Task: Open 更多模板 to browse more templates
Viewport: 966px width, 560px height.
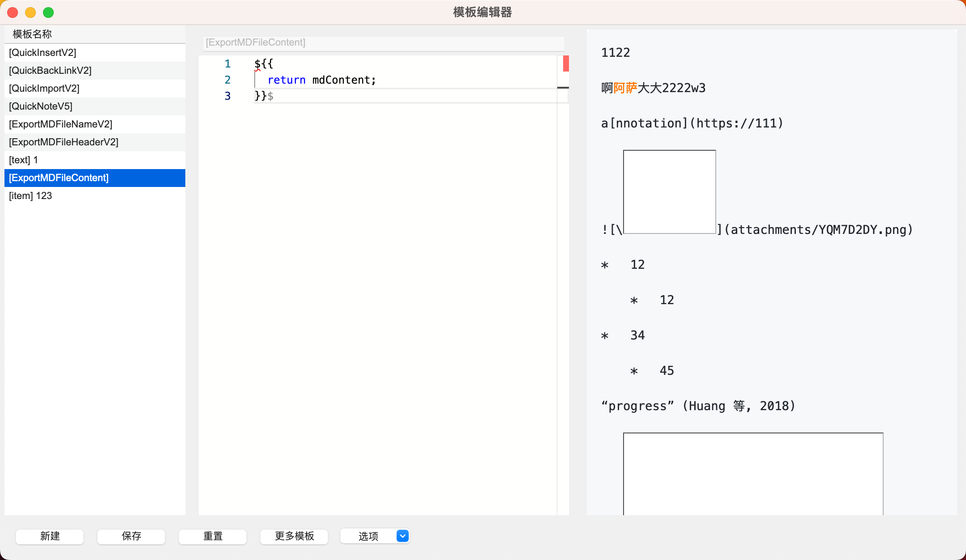Action: (294, 536)
